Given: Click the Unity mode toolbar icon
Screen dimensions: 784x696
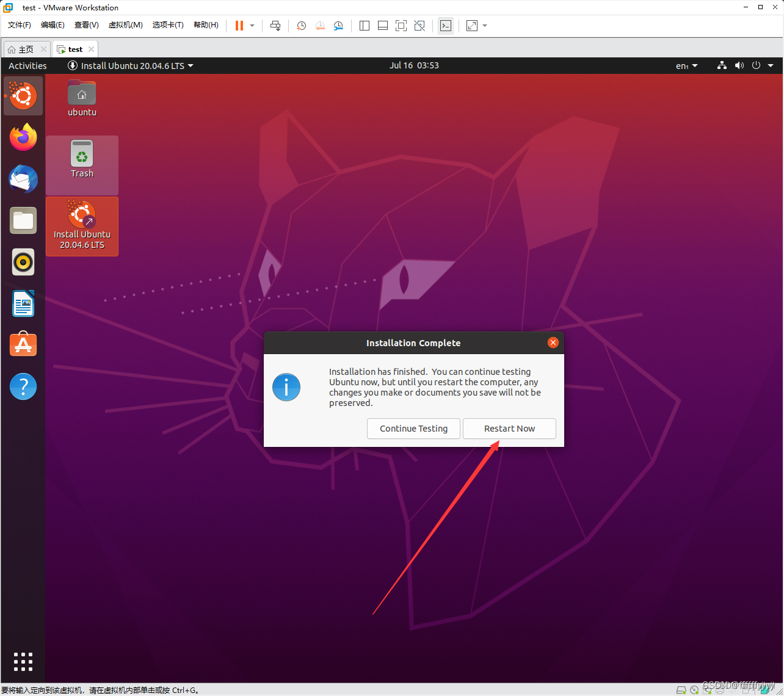Looking at the screenshot, I should pos(419,26).
